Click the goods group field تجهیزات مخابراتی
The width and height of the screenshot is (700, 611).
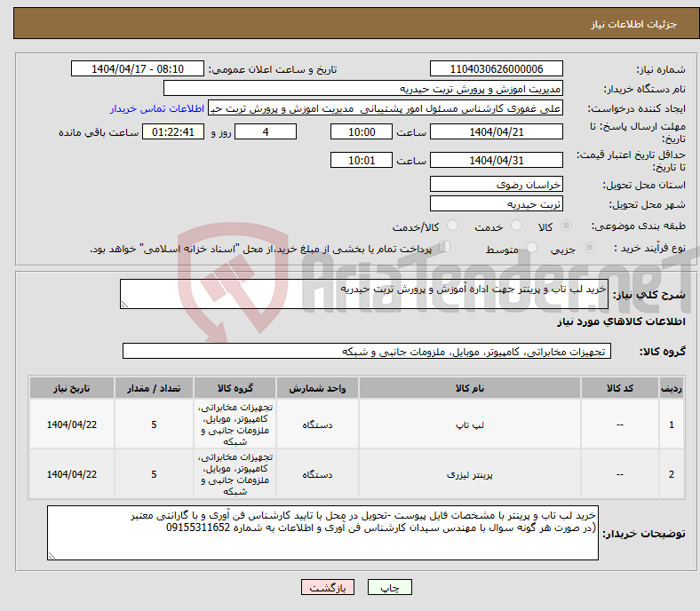click(367, 351)
